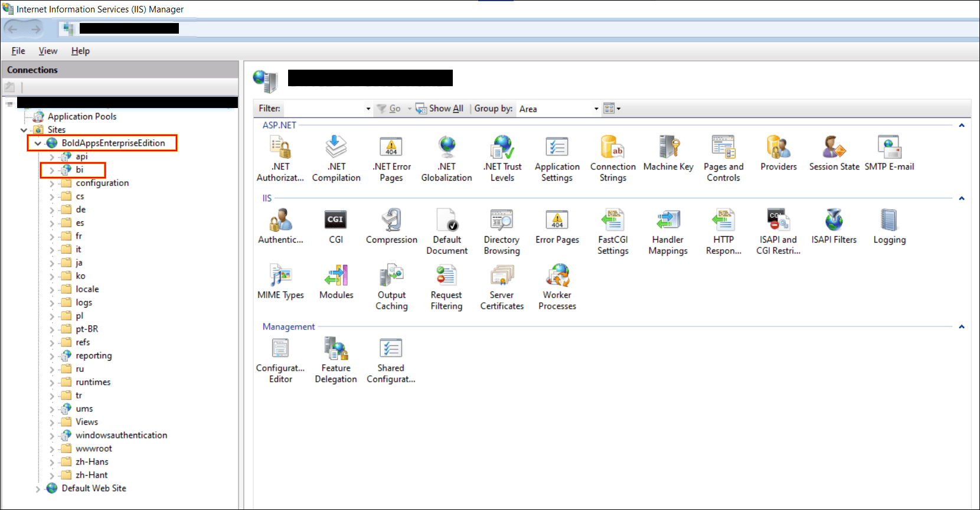Open Feature Delegation feature
This screenshot has height=510, width=980.
click(336, 360)
